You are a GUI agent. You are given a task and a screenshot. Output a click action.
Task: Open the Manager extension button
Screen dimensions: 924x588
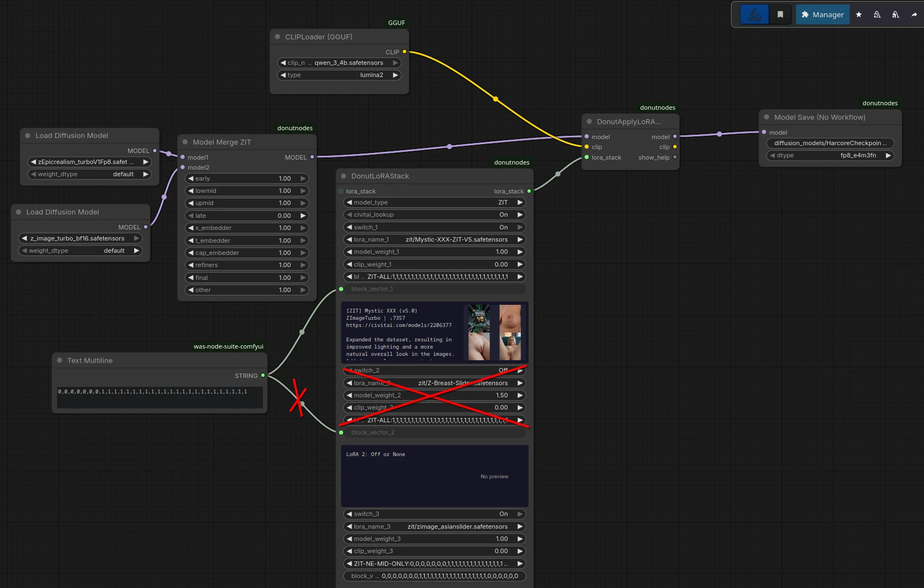pos(823,14)
